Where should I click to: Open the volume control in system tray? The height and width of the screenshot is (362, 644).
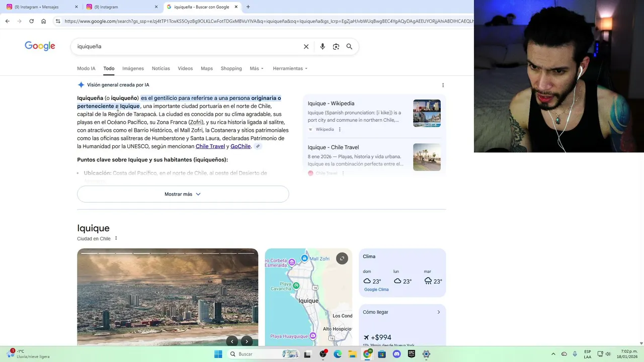coord(608,354)
